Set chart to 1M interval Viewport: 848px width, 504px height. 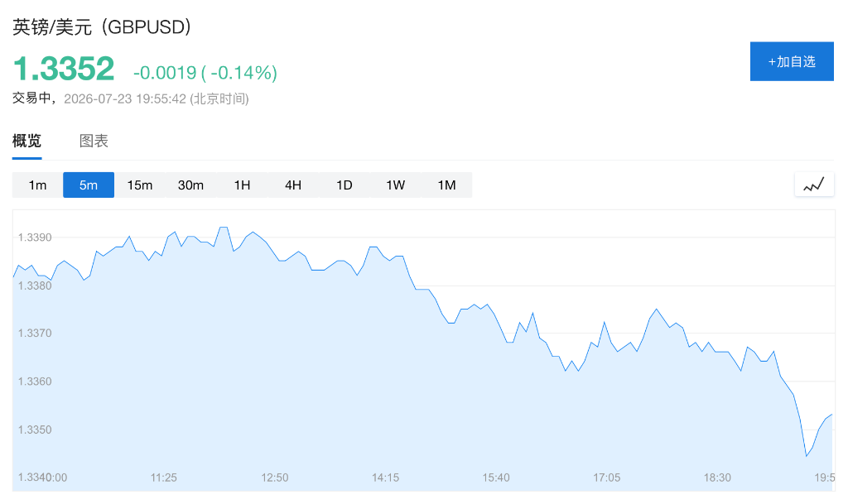pos(446,185)
